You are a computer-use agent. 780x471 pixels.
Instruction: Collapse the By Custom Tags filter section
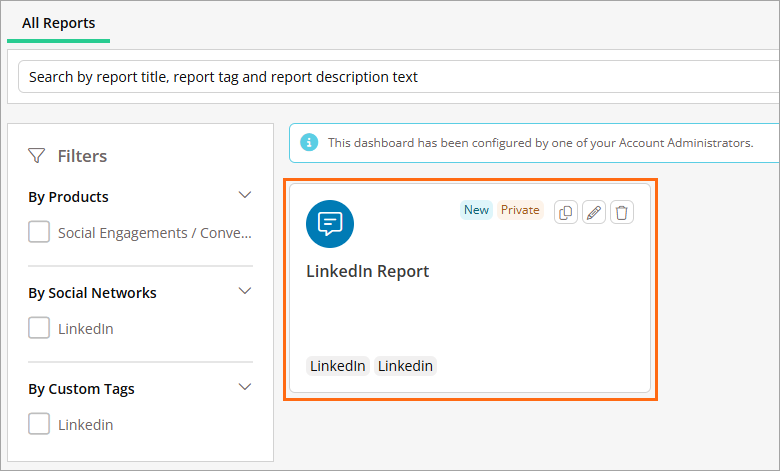tap(245, 386)
